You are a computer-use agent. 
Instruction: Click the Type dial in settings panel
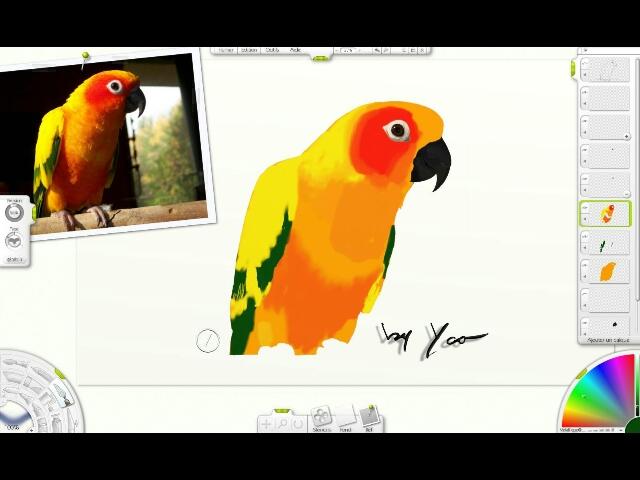(x=14, y=241)
